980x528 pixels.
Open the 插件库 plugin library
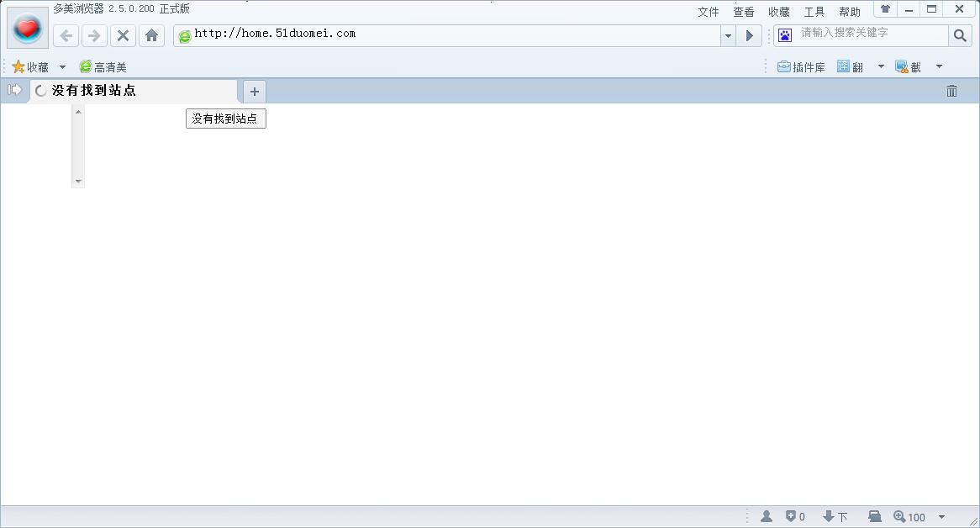pyautogui.click(x=801, y=67)
